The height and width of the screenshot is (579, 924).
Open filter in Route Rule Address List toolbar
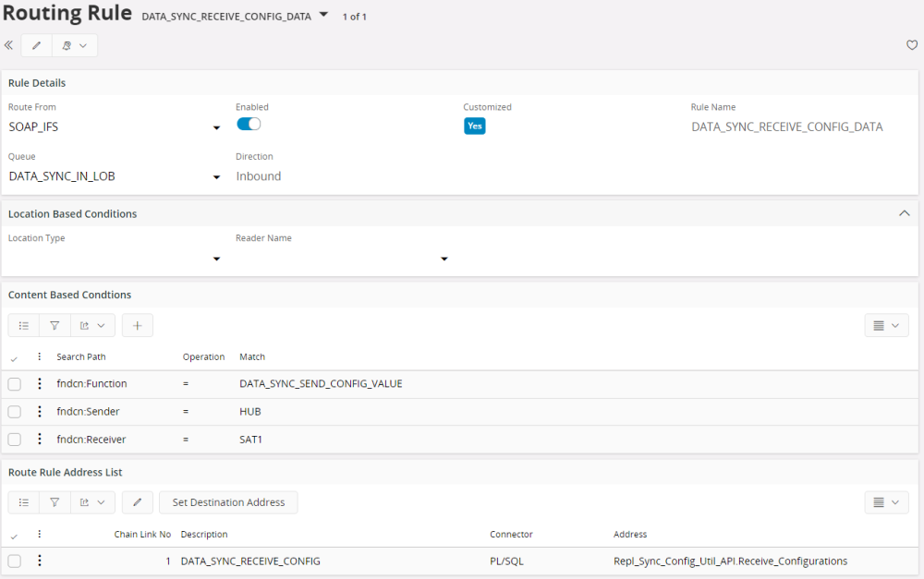[x=55, y=502]
